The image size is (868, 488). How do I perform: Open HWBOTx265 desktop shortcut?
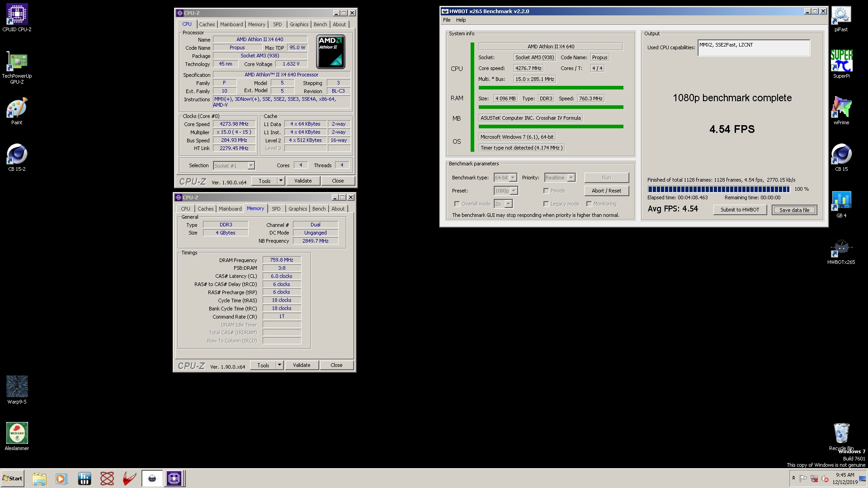[x=841, y=251]
